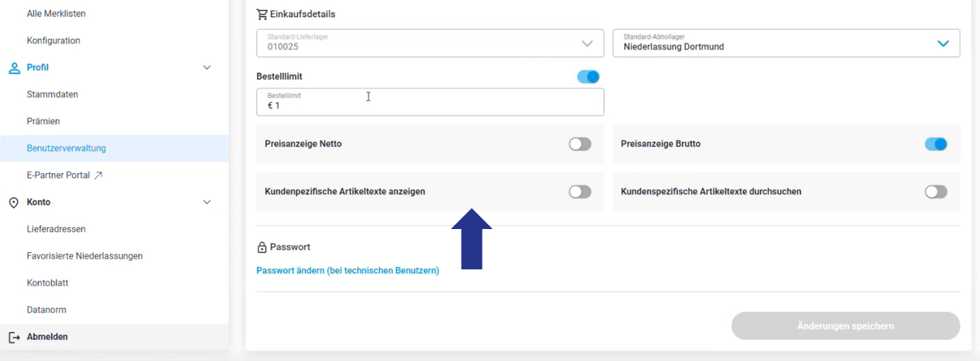Click the Konto location pin icon
This screenshot has height=361, width=980.
tap(14, 202)
